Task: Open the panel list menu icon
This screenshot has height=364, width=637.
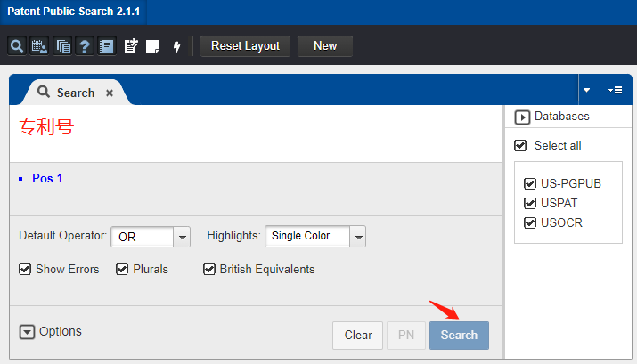Action: (615, 90)
